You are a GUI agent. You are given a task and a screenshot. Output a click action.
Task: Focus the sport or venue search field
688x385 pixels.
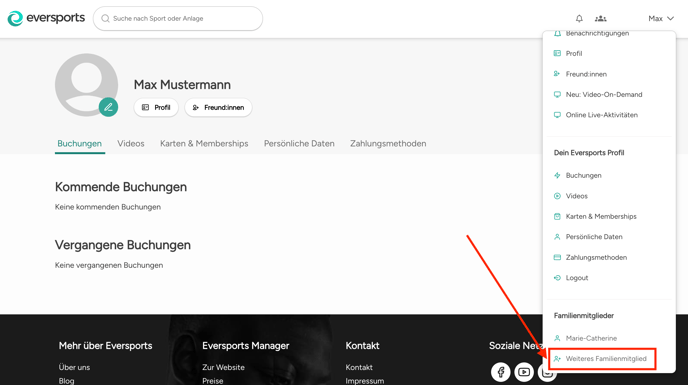178,18
